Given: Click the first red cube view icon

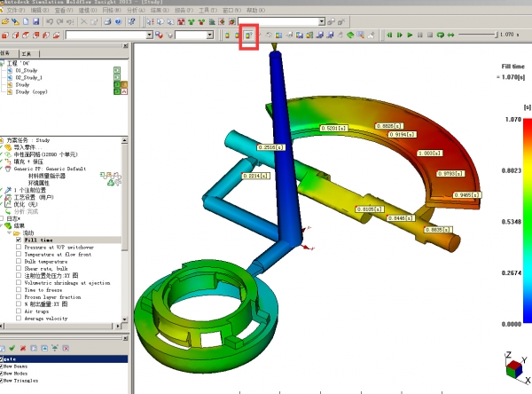Looking at the screenshot, I should coord(5,35).
